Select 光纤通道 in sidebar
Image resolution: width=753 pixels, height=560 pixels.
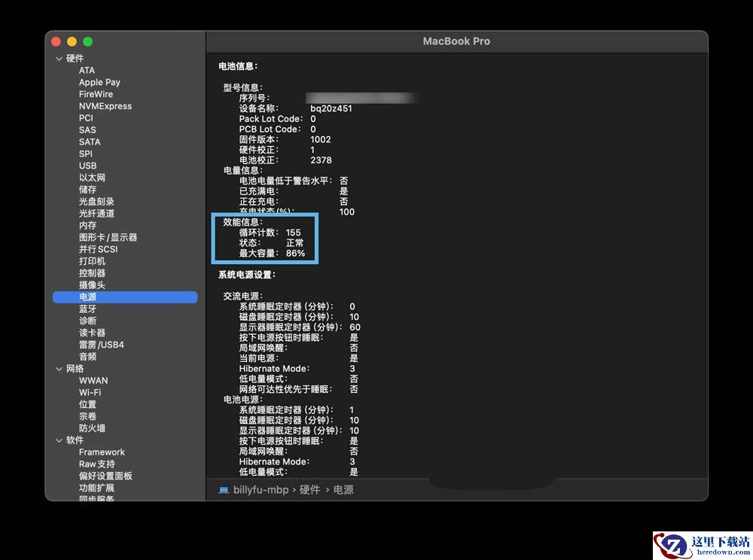tap(96, 214)
